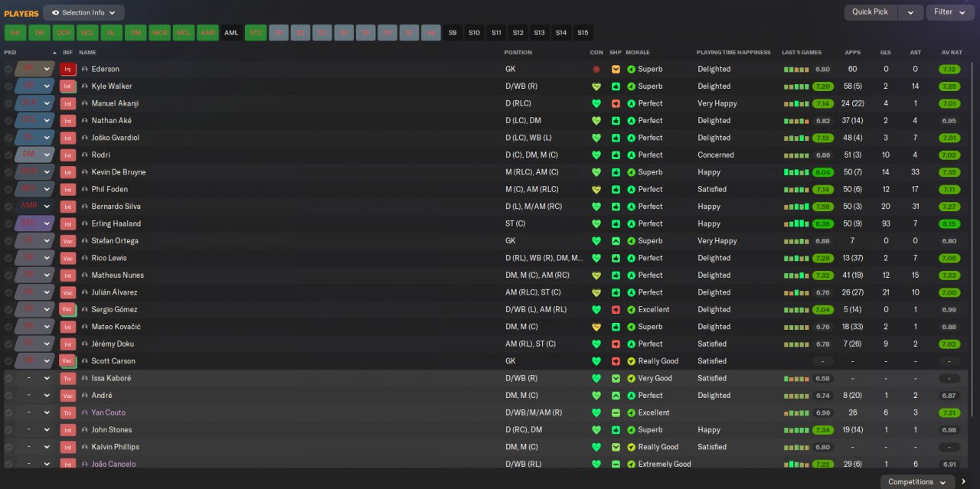
Task: Click Jérémy Doku's red sharpness icon
Action: click(x=616, y=344)
